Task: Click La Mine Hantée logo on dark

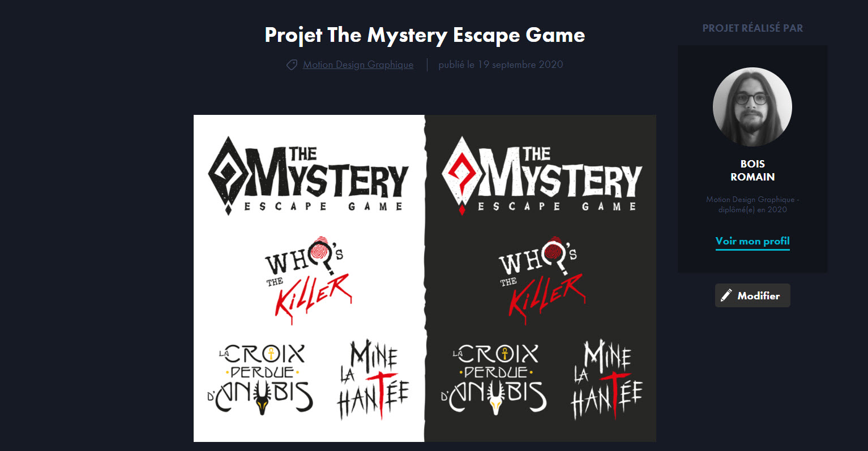Action: point(607,380)
